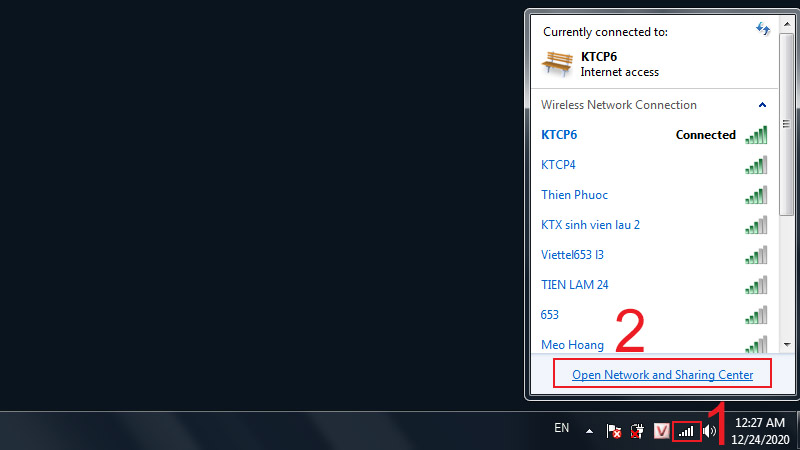
Task: Choose the KTX sinh vien lau 2 network
Action: pos(590,225)
